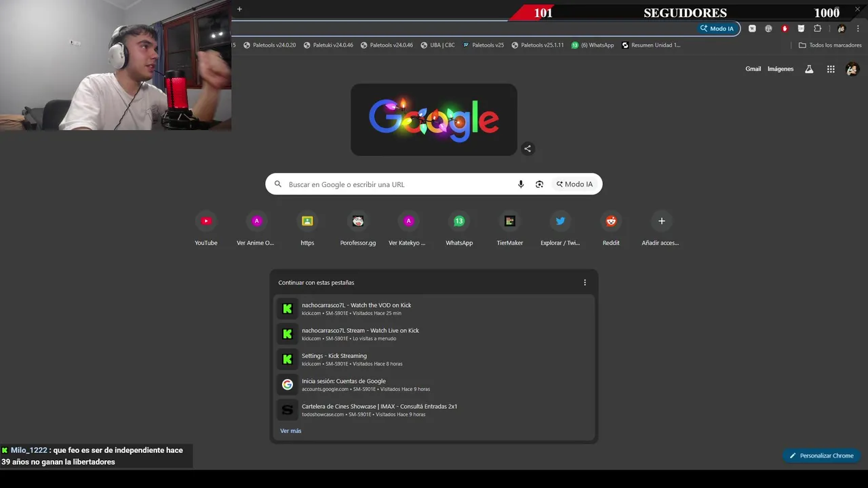
Task: Open a new tab with the plus button
Action: click(239, 9)
